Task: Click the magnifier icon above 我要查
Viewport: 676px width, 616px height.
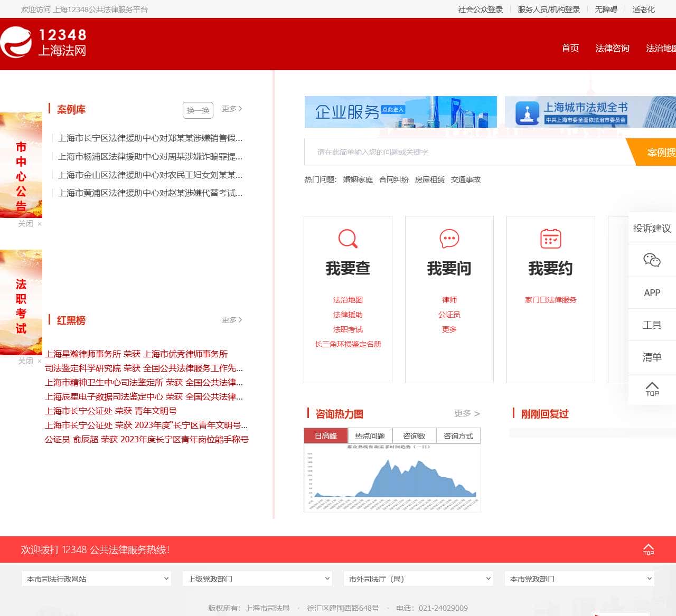Action: coord(348,239)
